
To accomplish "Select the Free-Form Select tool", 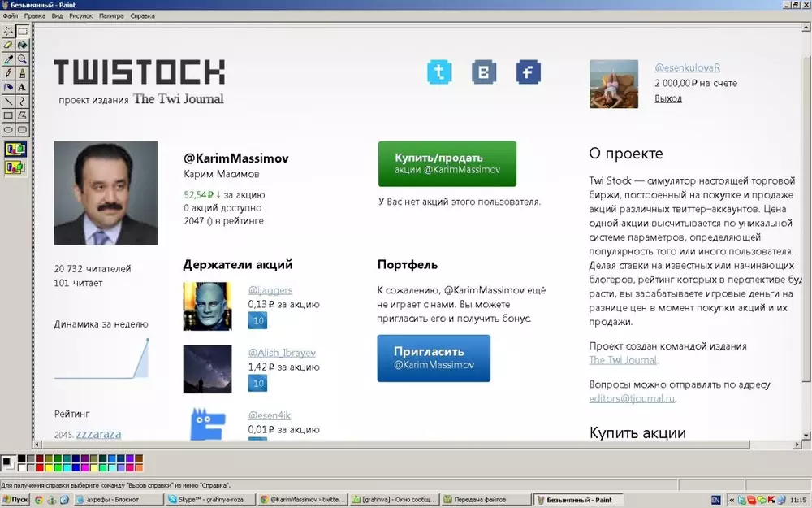I will (x=8, y=32).
